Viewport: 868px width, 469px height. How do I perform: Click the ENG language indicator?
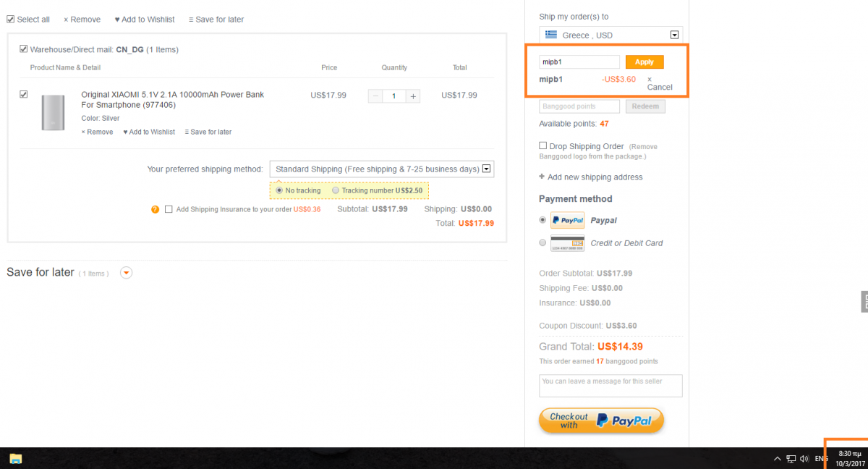(821, 458)
